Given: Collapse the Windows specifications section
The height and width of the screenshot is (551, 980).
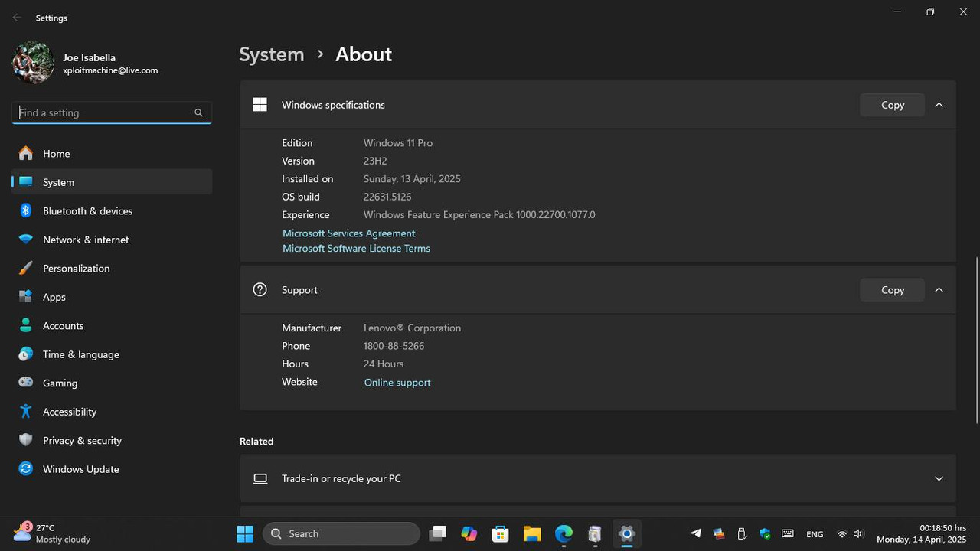Looking at the screenshot, I should tap(939, 105).
